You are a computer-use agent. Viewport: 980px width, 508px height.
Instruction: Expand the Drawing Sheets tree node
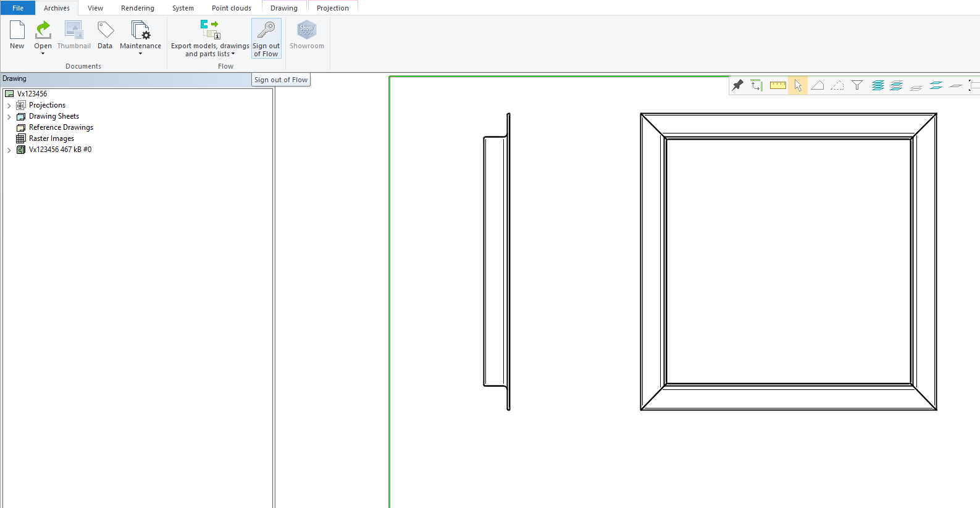9,117
